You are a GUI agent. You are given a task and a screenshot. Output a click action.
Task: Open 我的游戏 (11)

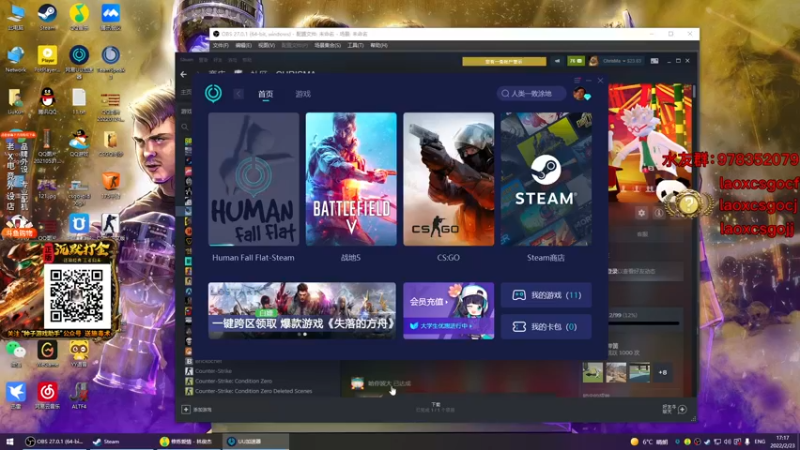point(546,295)
